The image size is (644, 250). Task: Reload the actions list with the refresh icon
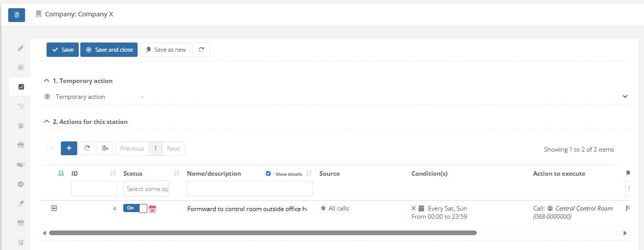(x=87, y=148)
